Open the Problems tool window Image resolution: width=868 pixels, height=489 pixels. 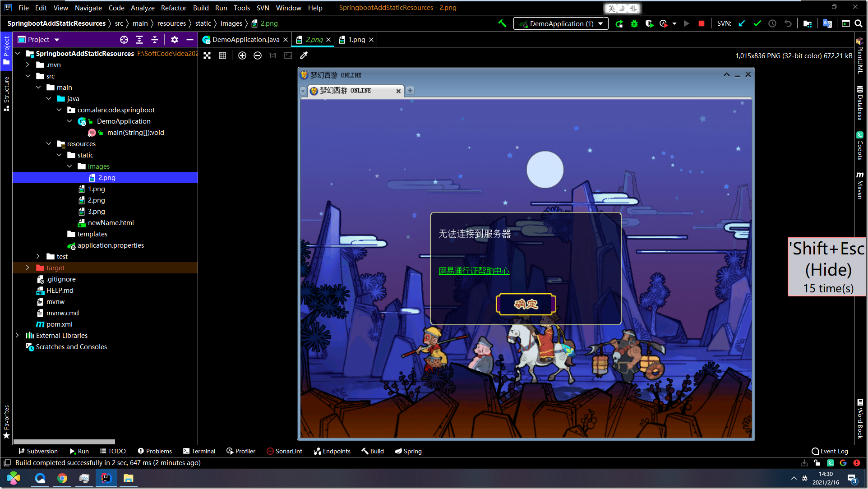155,451
